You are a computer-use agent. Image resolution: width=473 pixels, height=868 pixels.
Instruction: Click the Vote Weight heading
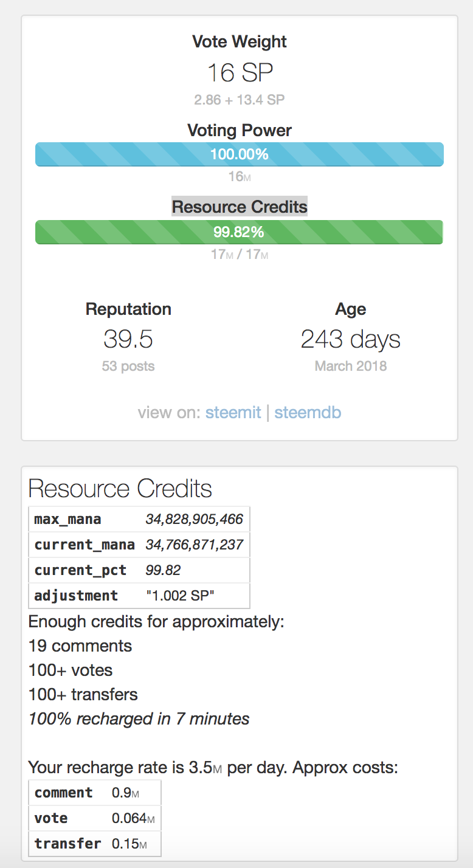tap(240, 42)
